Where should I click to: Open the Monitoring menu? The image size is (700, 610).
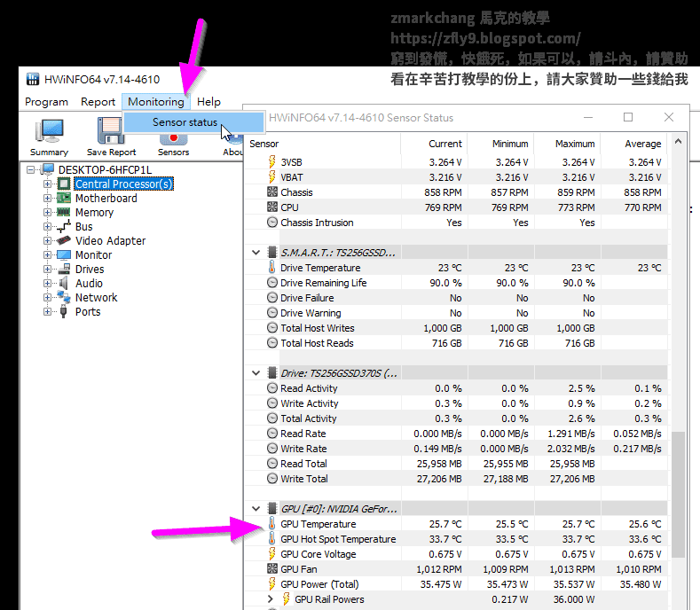tap(156, 102)
